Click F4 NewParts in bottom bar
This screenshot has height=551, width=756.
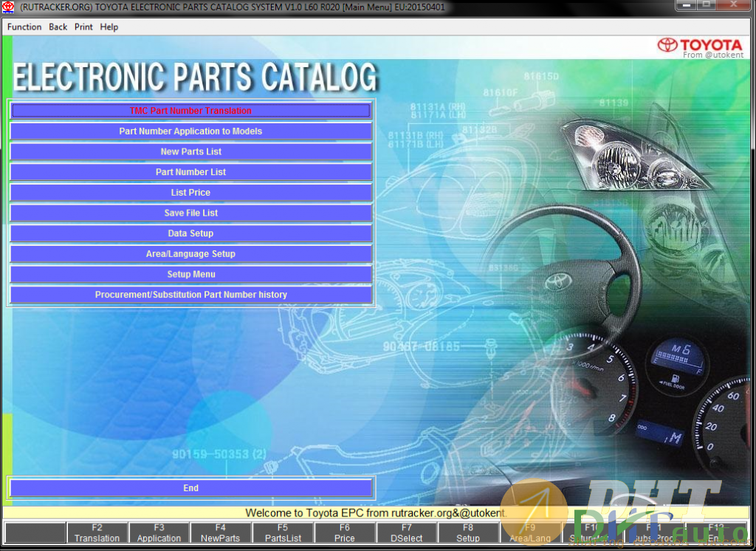click(221, 533)
